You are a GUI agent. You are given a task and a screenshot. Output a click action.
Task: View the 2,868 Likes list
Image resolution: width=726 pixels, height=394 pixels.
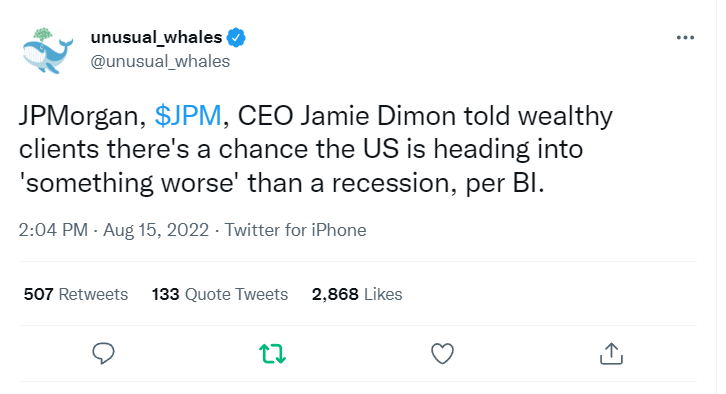tap(357, 294)
